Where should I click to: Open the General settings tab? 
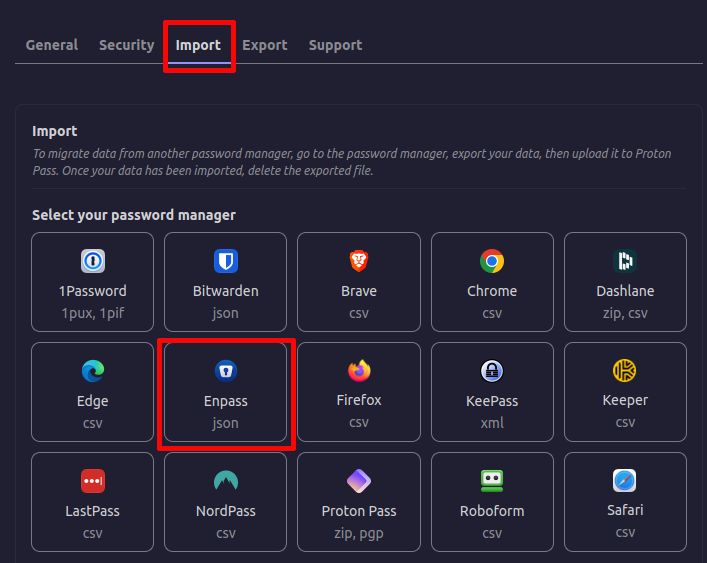pyautogui.click(x=52, y=45)
